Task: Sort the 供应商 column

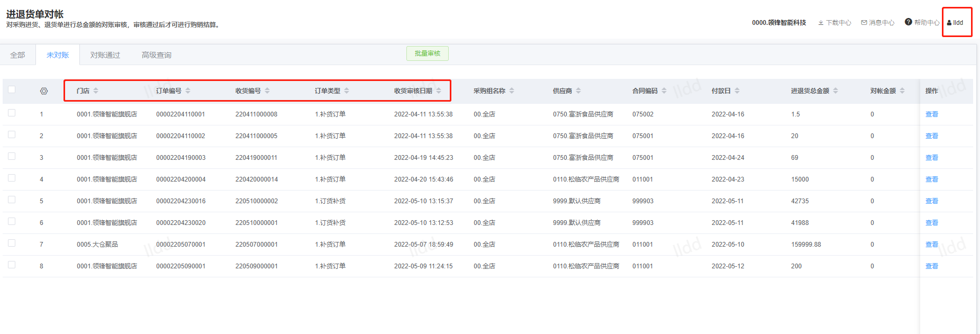Action: [x=578, y=91]
